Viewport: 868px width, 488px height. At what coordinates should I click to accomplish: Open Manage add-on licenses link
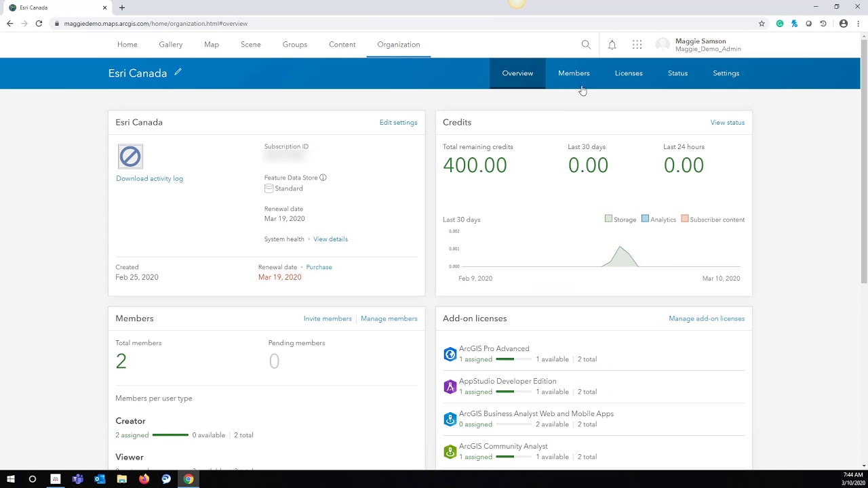point(707,319)
